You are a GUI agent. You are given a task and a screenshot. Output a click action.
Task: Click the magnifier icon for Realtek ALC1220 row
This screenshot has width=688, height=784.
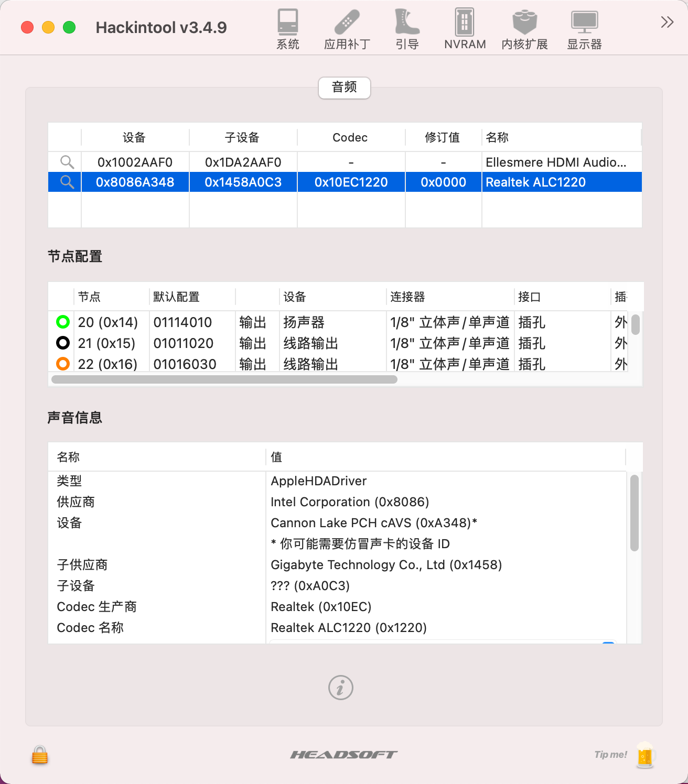click(67, 182)
